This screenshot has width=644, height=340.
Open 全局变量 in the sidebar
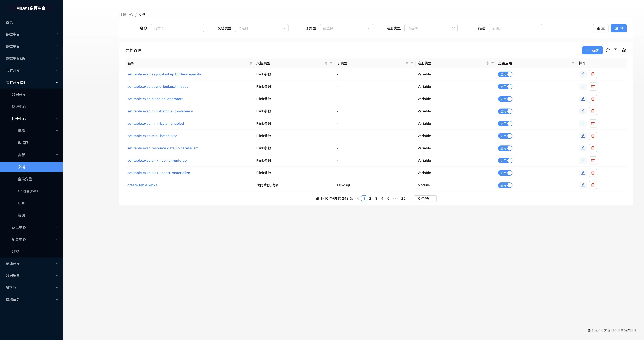pos(25,179)
